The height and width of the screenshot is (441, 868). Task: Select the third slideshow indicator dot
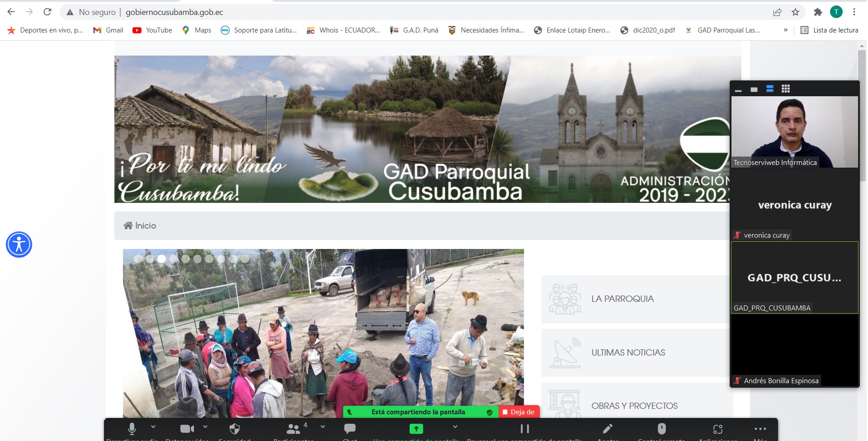(161, 259)
